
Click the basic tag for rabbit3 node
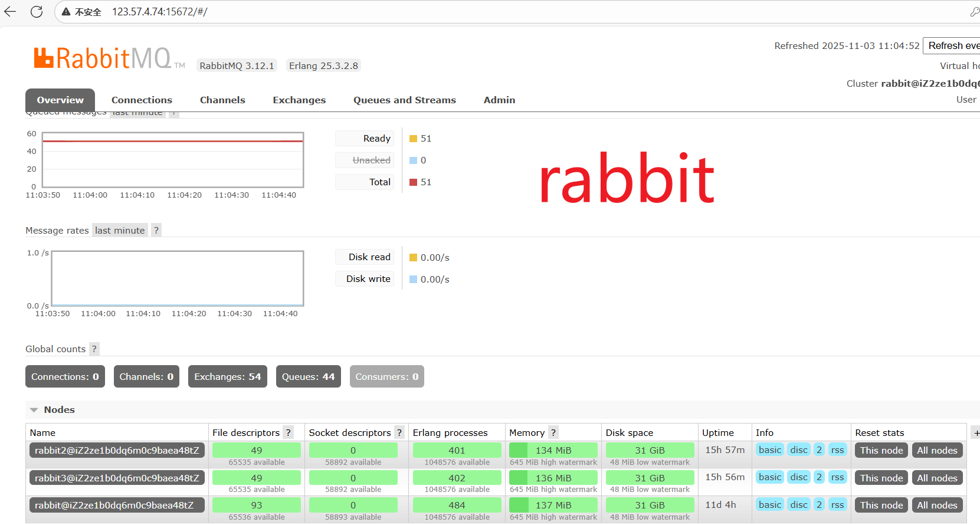coord(770,477)
